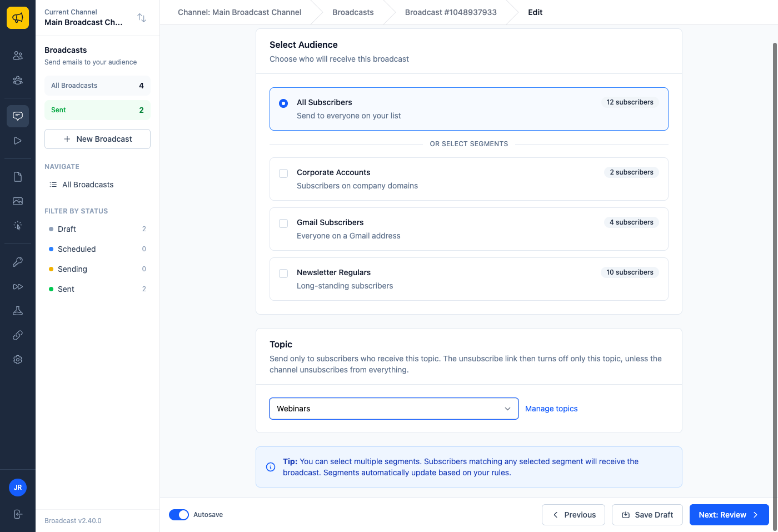Screen dimensions: 778x532
Task: Check the Newsletter Regulars segment checkbox
Action: coord(283,274)
